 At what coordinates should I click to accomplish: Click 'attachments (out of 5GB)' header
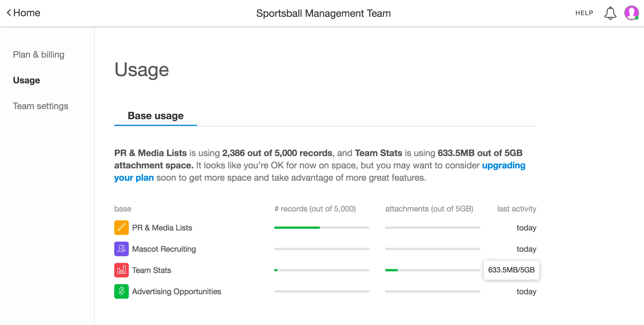tap(429, 209)
